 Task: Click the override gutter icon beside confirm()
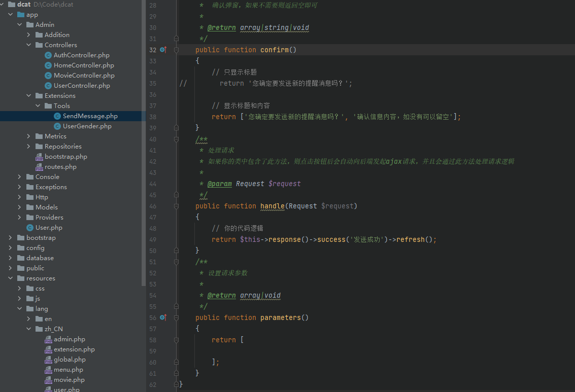point(163,50)
